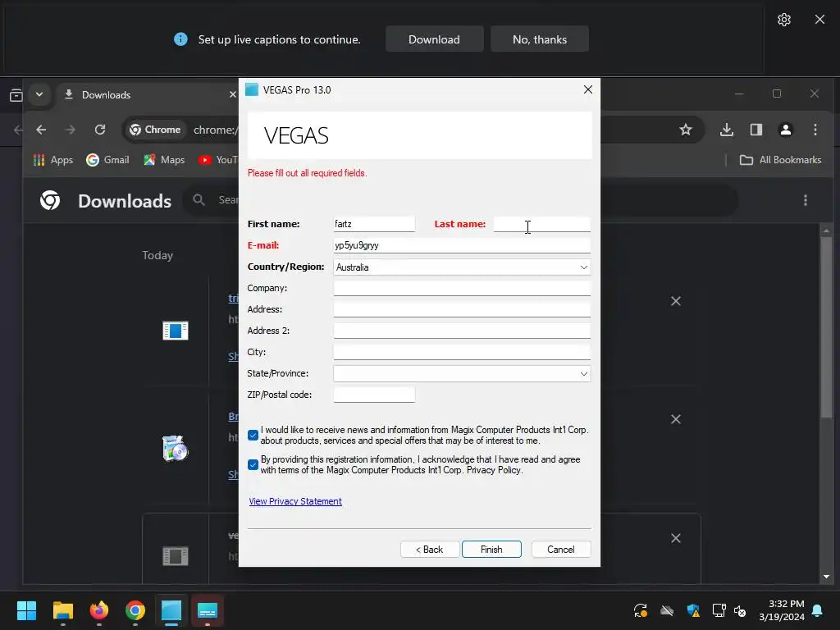Toggle Chrome side panel icon
This screenshot has height=630, width=840.
point(756,130)
